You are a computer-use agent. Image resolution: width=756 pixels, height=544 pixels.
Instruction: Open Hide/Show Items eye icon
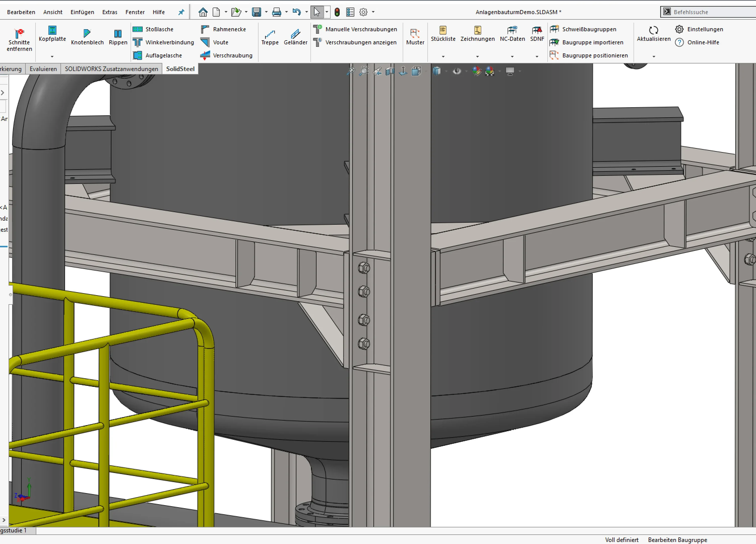[x=457, y=71]
